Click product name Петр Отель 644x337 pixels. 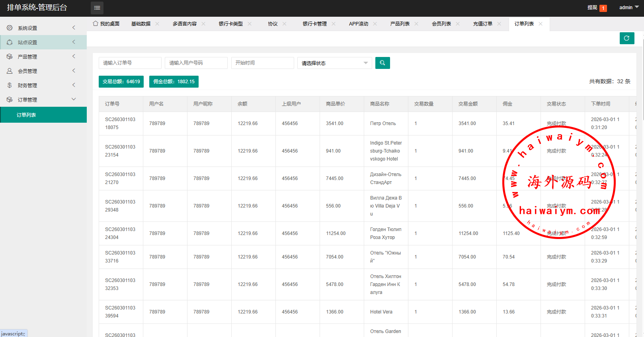tap(383, 123)
